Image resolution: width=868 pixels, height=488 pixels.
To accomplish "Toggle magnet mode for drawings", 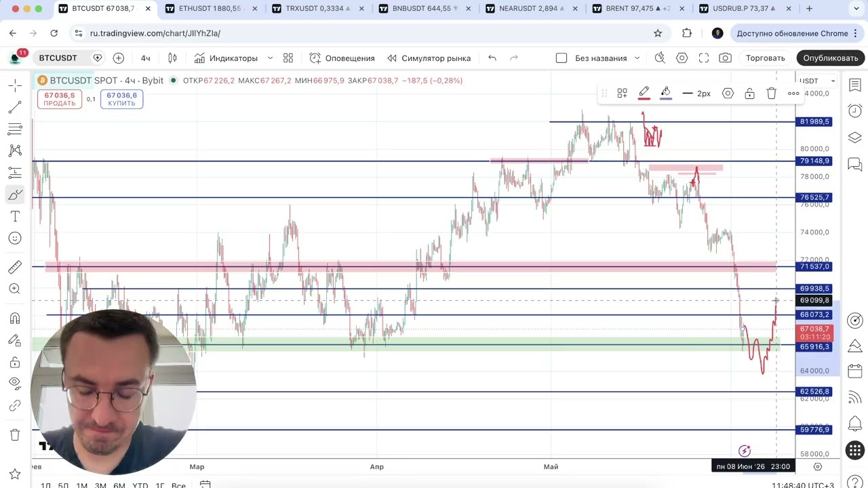I will [x=15, y=318].
